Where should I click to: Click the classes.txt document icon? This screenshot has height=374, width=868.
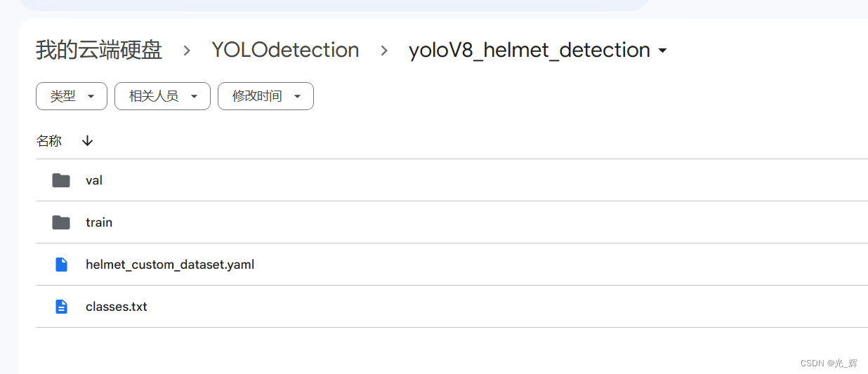click(x=61, y=307)
